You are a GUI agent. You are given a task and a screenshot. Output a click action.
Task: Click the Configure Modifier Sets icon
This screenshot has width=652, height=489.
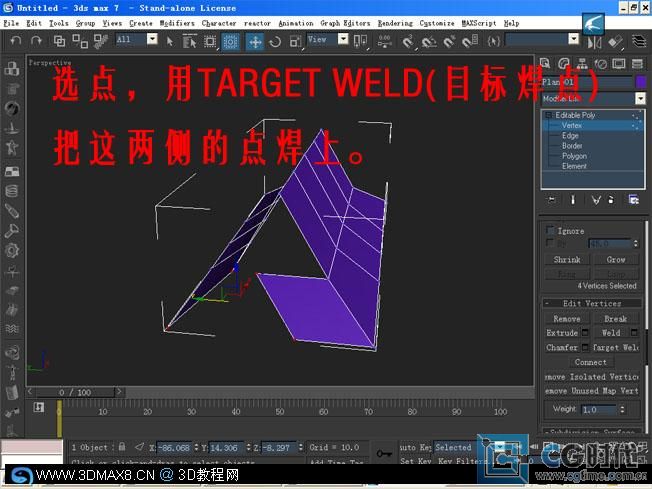click(633, 200)
